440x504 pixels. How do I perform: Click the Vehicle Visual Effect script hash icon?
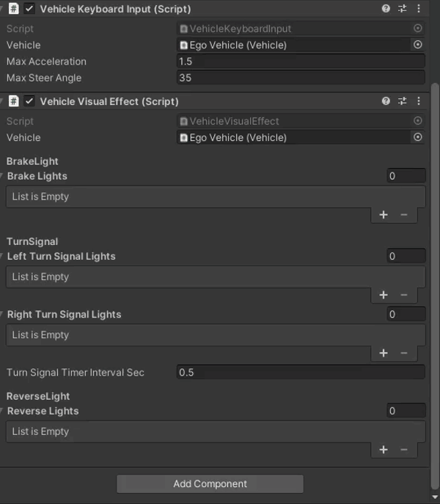pos(13,101)
